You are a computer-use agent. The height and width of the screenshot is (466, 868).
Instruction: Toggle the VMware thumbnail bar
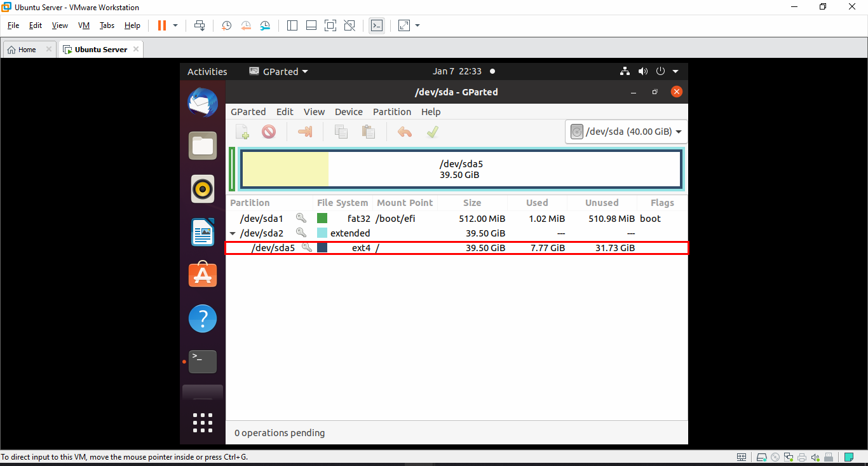[x=311, y=25]
